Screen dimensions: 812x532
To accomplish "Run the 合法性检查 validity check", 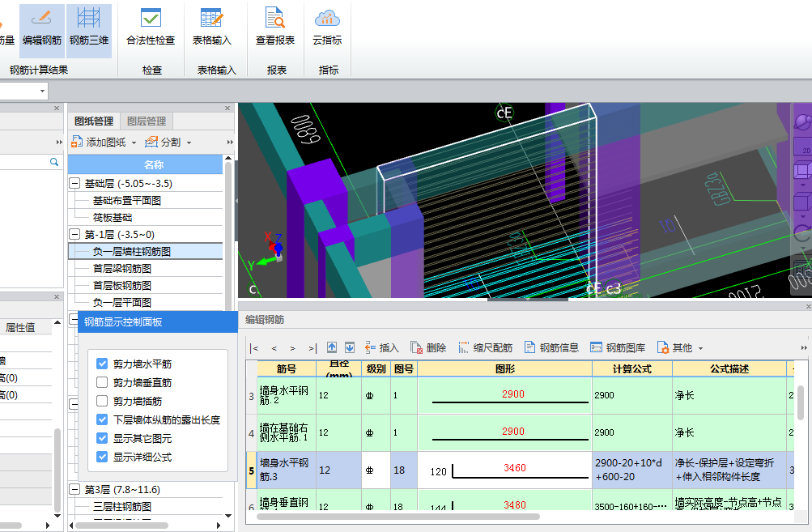I will 151,28.
